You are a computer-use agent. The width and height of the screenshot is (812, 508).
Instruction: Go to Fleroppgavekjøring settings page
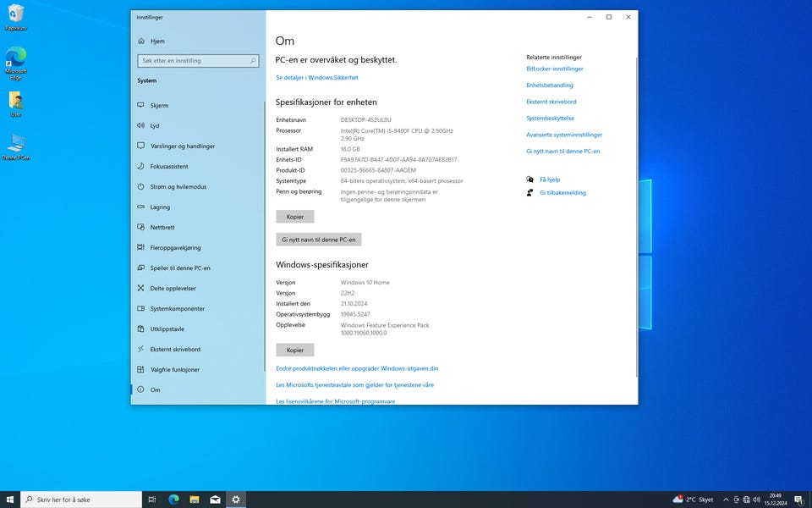175,247
